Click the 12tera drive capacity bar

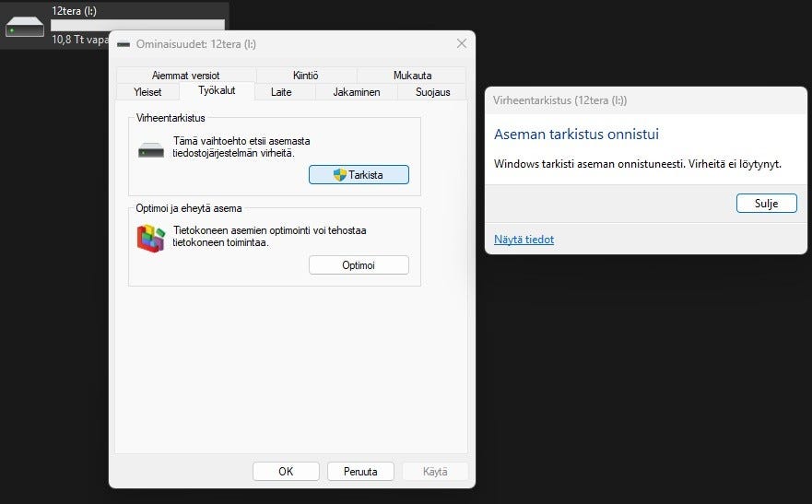click(x=137, y=26)
